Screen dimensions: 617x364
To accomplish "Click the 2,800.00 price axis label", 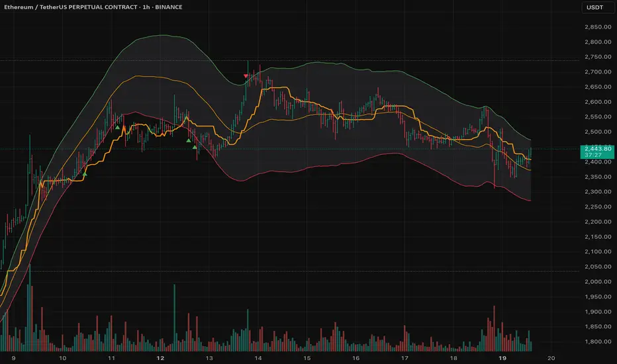I will 598,42.
